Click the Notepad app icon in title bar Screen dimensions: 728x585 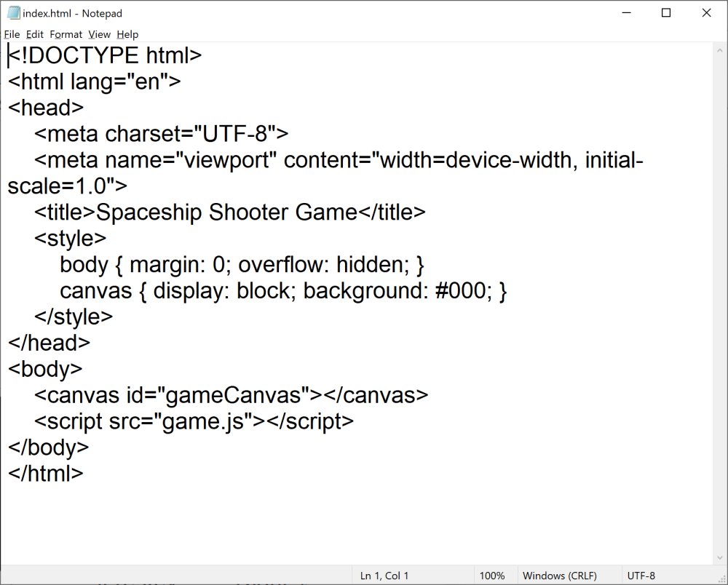[x=14, y=13]
